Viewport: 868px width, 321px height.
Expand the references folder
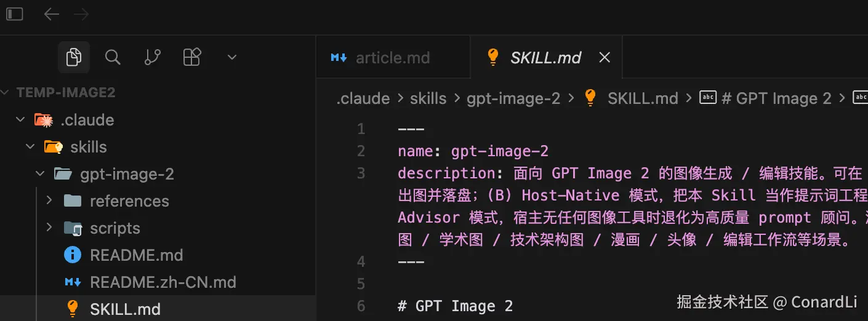tap(129, 201)
